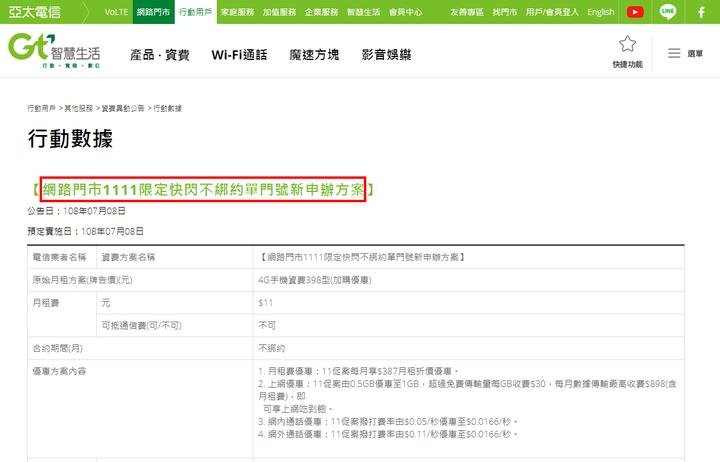This screenshot has width=720, height=462.
Task: Open the Facebook page icon
Action: coord(701,12)
